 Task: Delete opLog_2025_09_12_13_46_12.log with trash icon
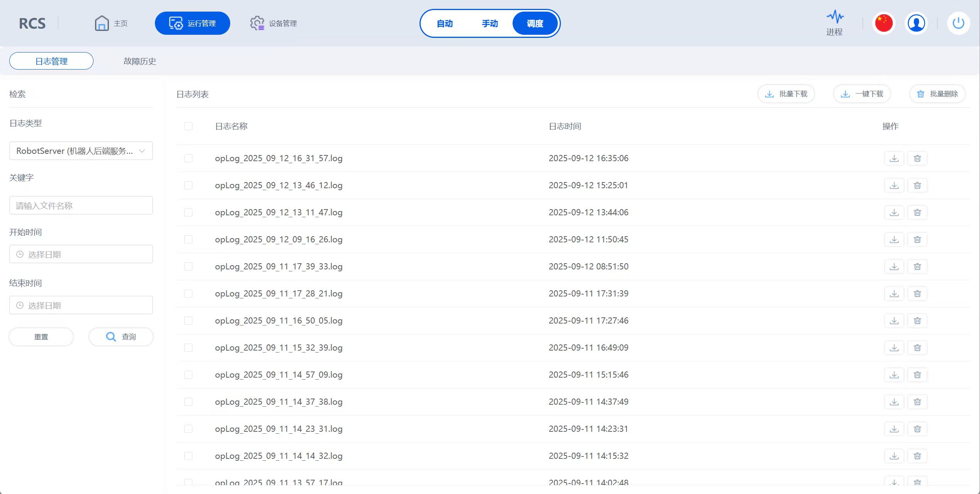tap(917, 186)
